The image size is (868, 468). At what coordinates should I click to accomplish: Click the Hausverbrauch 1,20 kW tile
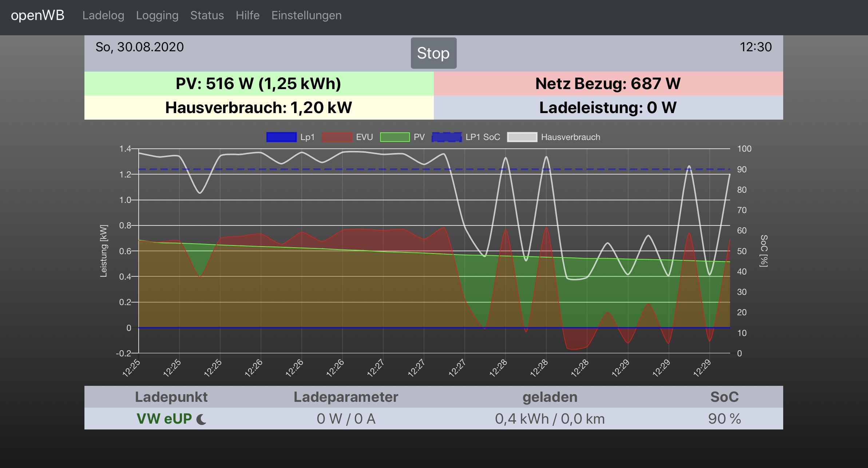[259, 108]
